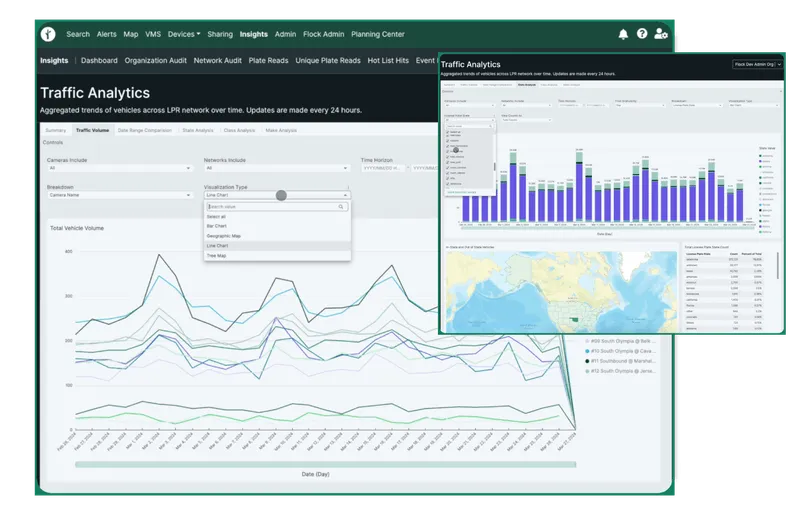This screenshot has width=800, height=514.
Task: Choose Tree Map visualization option
Action: point(277,256)
